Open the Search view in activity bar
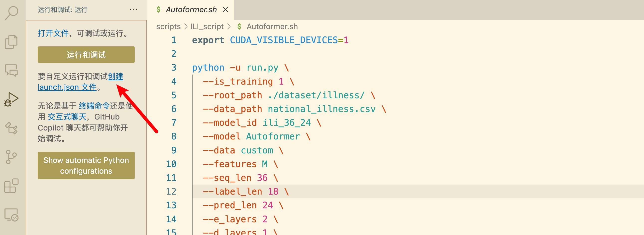 [x=11, y=13]
